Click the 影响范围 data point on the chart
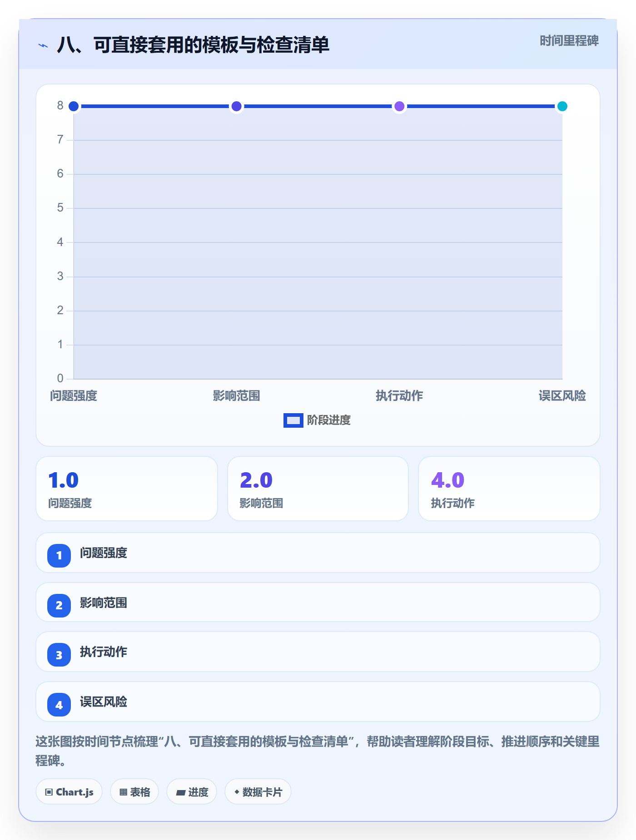 pyautogui.click(x=236, y=106)
